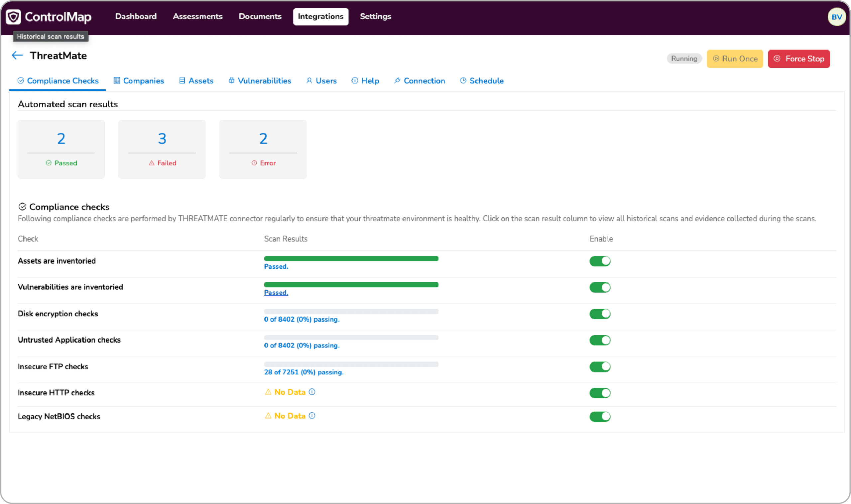Open the Vulnerabilities tab

260,81
